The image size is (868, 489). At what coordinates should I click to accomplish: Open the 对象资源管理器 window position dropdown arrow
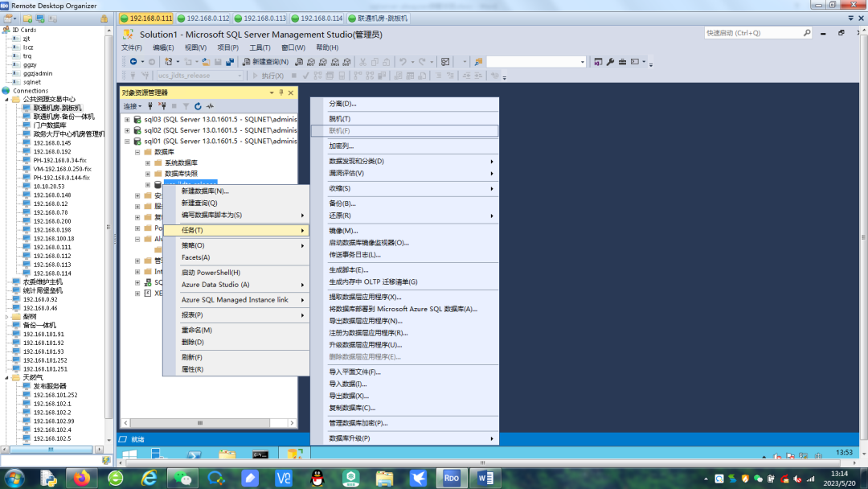pyautogui.click(x=272, y=92)
